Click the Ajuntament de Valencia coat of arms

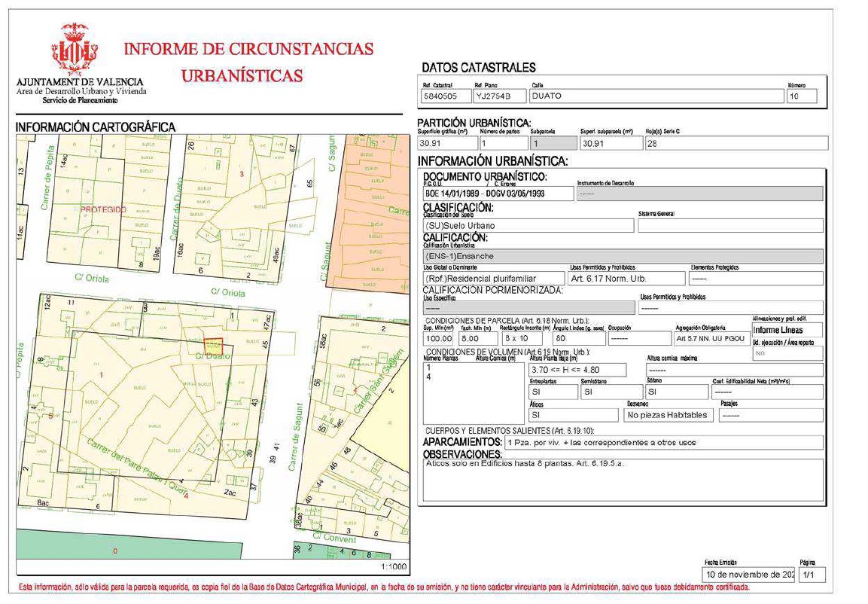click(x=75, y=49)
